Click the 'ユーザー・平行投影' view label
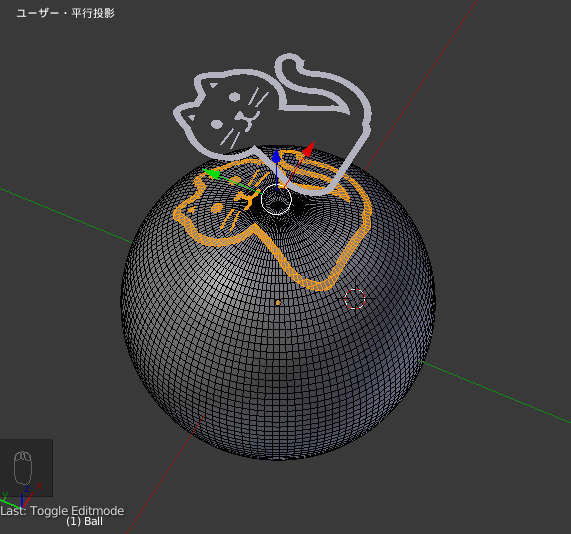Viewport: 571px width, 534px height. (x=66, y=13)
